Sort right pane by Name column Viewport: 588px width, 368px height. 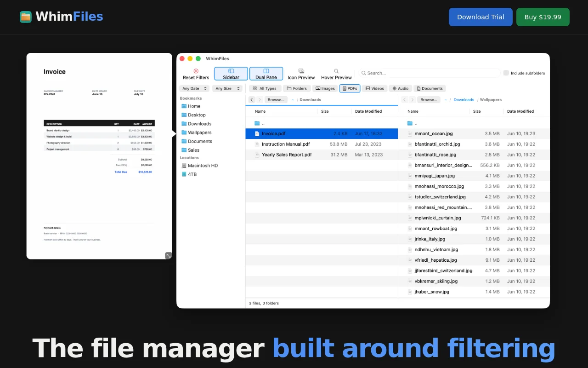click(413, 111)
